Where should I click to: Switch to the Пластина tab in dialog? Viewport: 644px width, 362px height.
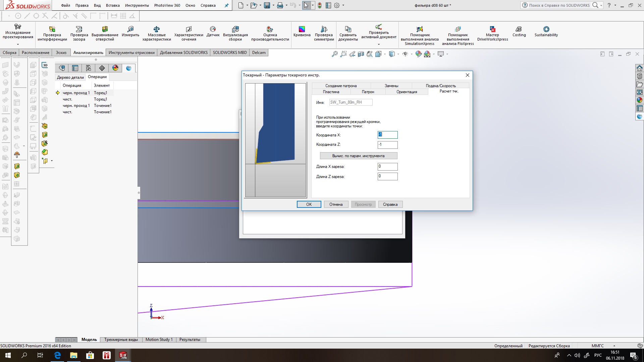pyautogui.click(x=331, y=92)
